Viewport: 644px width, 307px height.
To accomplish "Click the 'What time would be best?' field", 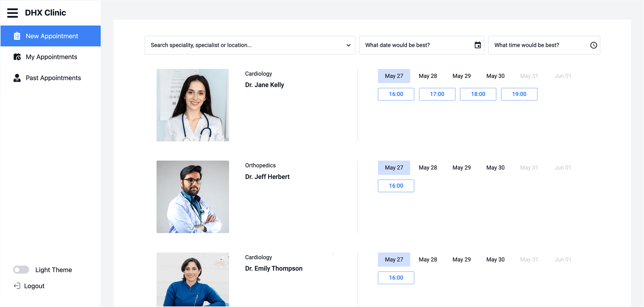I will coord(544,45).
